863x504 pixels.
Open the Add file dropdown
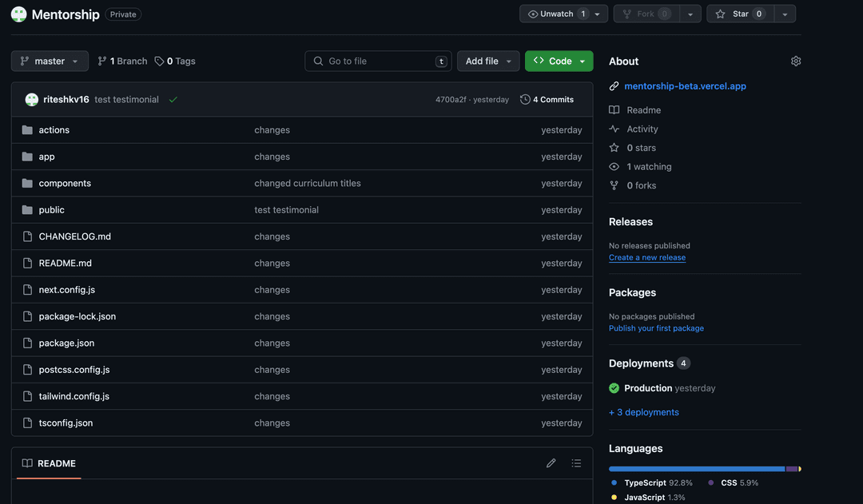(x=487, y=62)
